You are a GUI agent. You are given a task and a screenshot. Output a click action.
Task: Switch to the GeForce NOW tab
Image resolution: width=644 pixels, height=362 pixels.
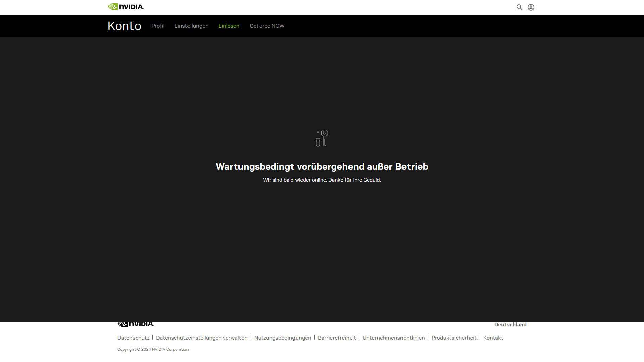point(267,26)
